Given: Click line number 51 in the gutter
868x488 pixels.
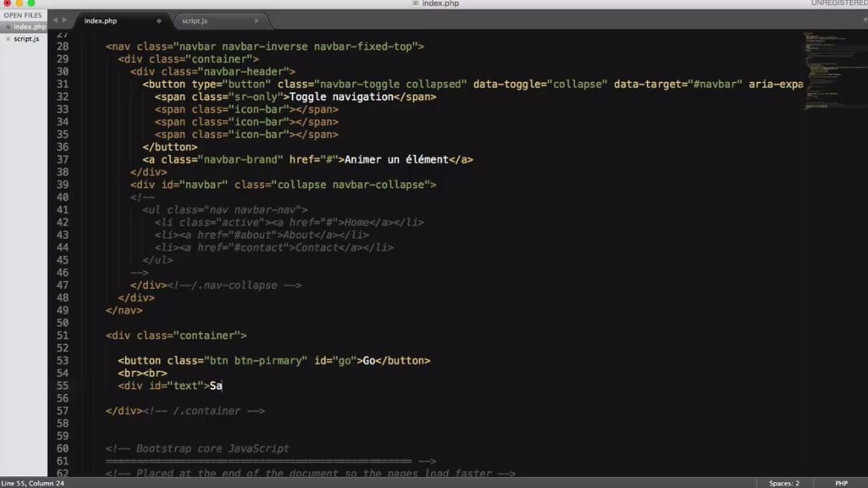Looking at the screenshot, I should point(62,335).
